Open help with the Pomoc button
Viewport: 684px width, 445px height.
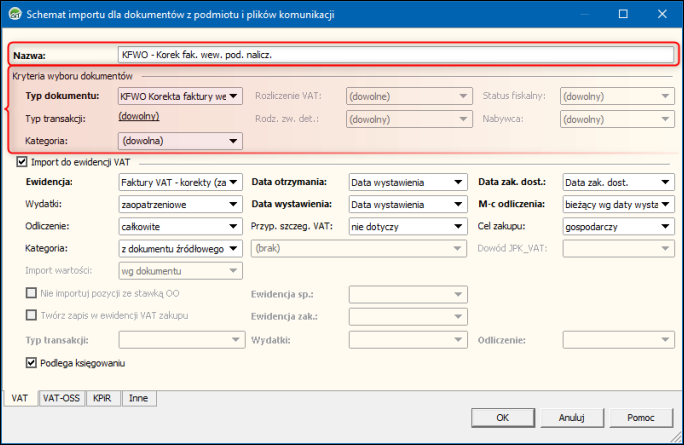click(641, 418)
